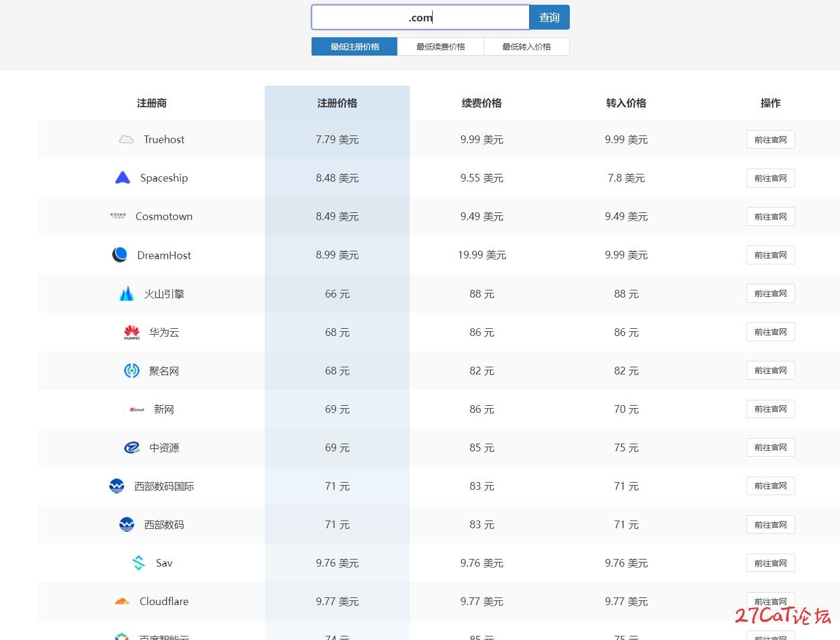Screen dimensions: 840x640
Task: Click 新网 transfer price 70 元
Action: (626, 409)
